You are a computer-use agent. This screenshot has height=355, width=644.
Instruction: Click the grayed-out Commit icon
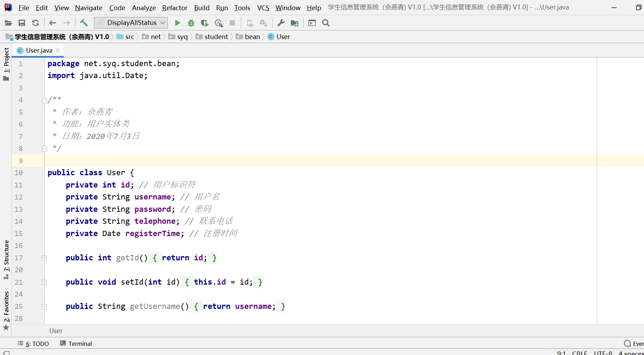[263, 23]
